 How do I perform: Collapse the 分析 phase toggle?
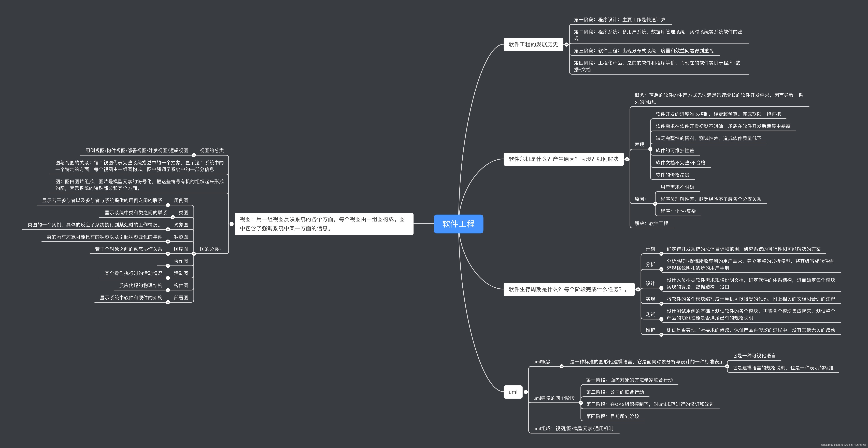[661, 269]
